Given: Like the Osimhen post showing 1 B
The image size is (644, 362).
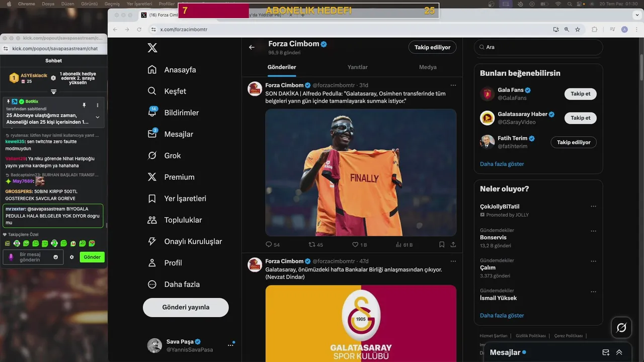Looking at the screenshot, I should [x=355, y=244].
